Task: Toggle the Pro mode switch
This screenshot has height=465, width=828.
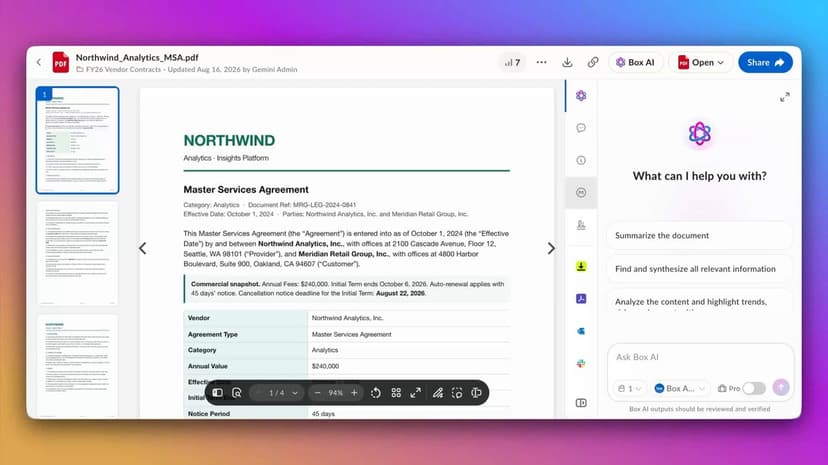Action: pos(754,388)
